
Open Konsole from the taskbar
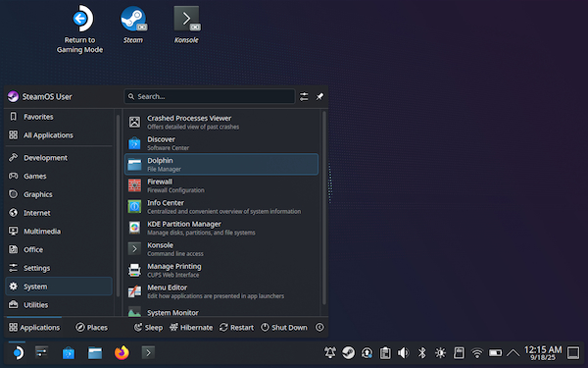pyautogui.click(x=148, y=353)
